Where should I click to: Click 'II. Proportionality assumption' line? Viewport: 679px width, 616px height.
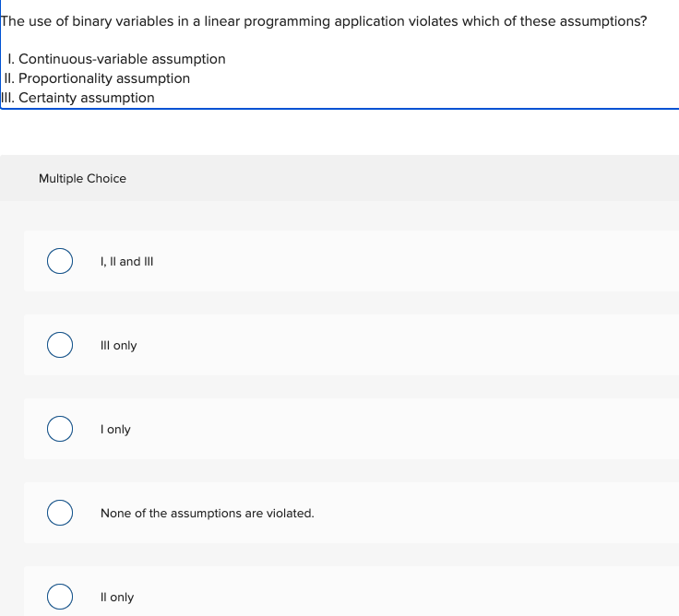click(x=97, y=78)
